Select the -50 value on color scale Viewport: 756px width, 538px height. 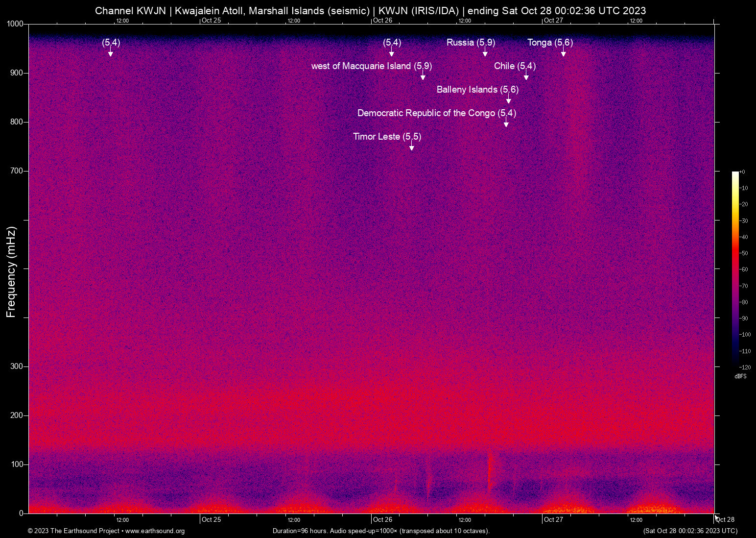(743, 253)
